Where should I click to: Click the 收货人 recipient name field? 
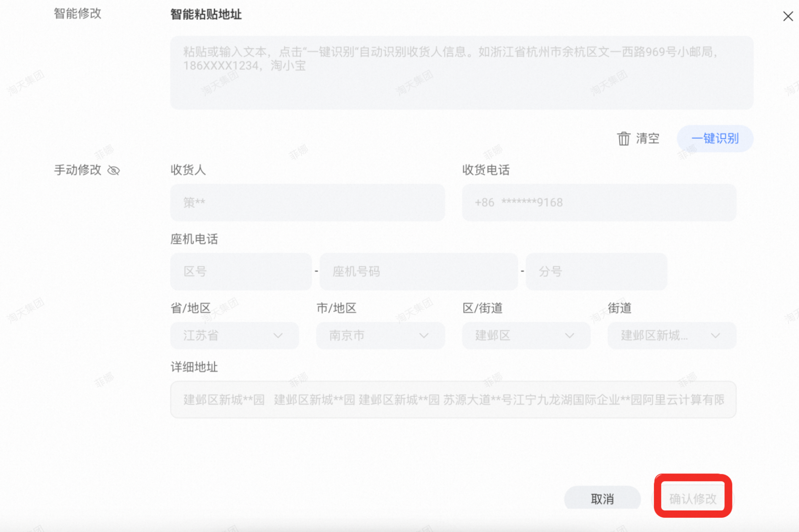point(307,203)
